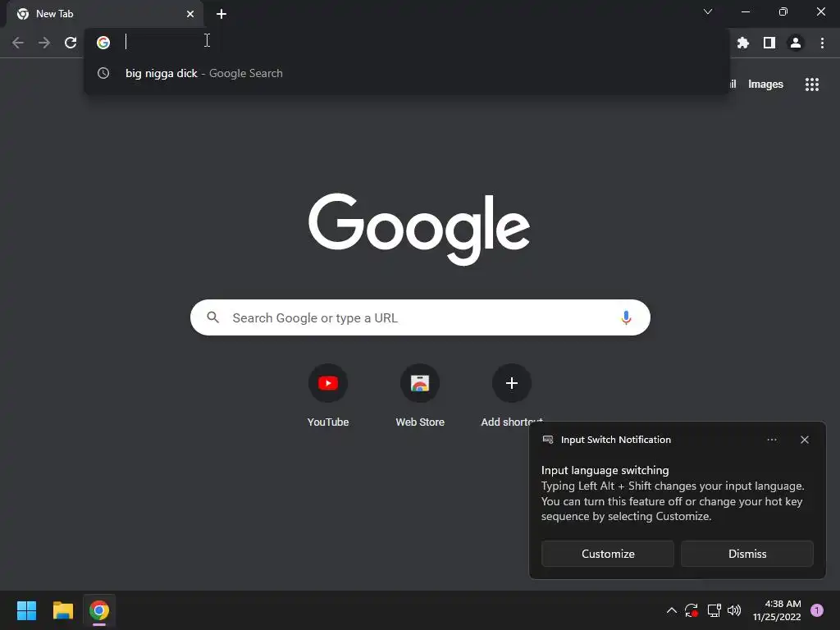This screenshot has width=840, height=630.
Task: Open network settings tray icon
Action: click(714, 610)
